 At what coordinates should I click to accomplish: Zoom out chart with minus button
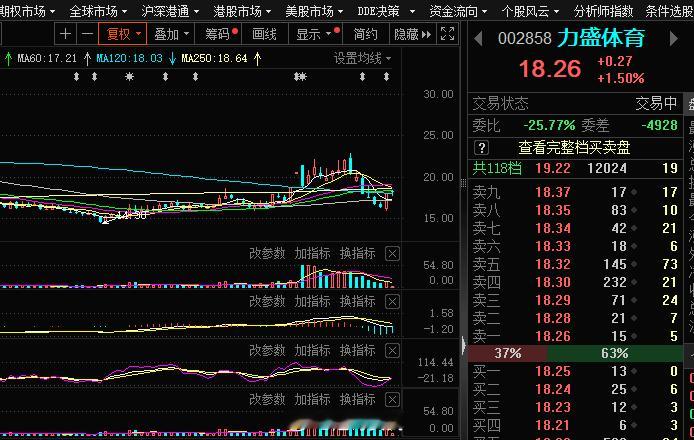88,34
